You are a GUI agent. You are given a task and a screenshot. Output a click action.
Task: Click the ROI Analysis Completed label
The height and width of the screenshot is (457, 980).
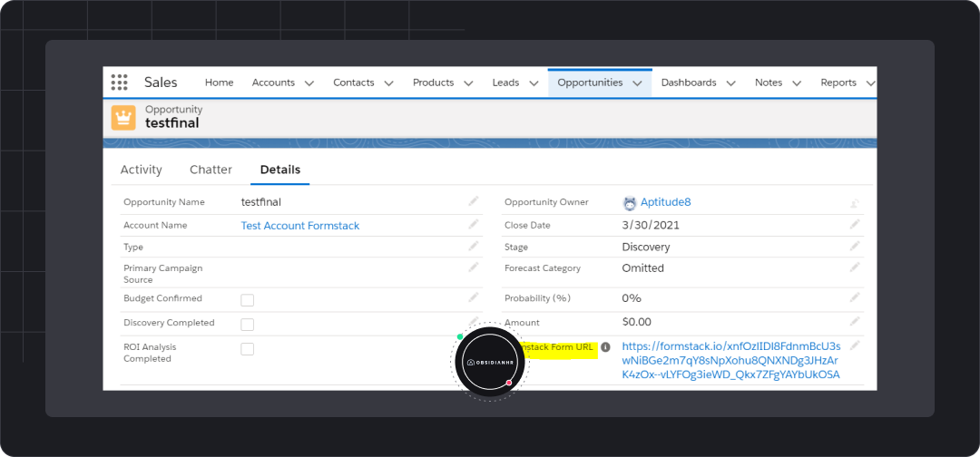(151, 353)
